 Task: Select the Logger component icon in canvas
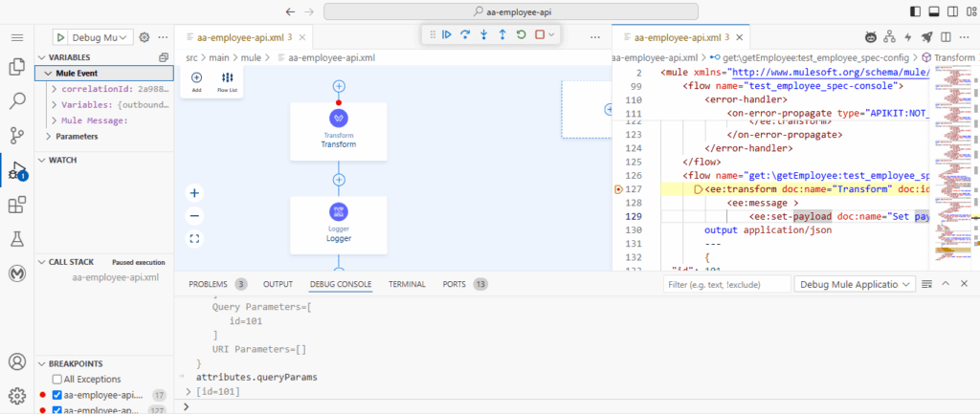point(339,211)
